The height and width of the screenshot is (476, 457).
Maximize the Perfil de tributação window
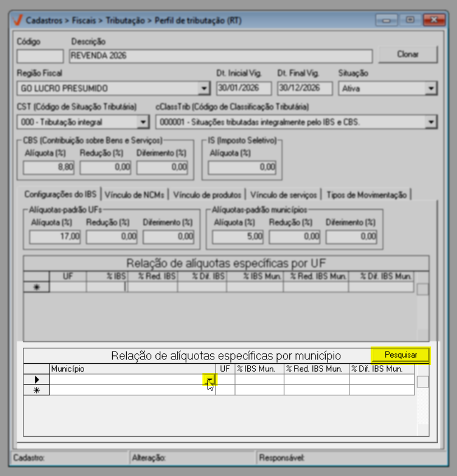[410, 20]
